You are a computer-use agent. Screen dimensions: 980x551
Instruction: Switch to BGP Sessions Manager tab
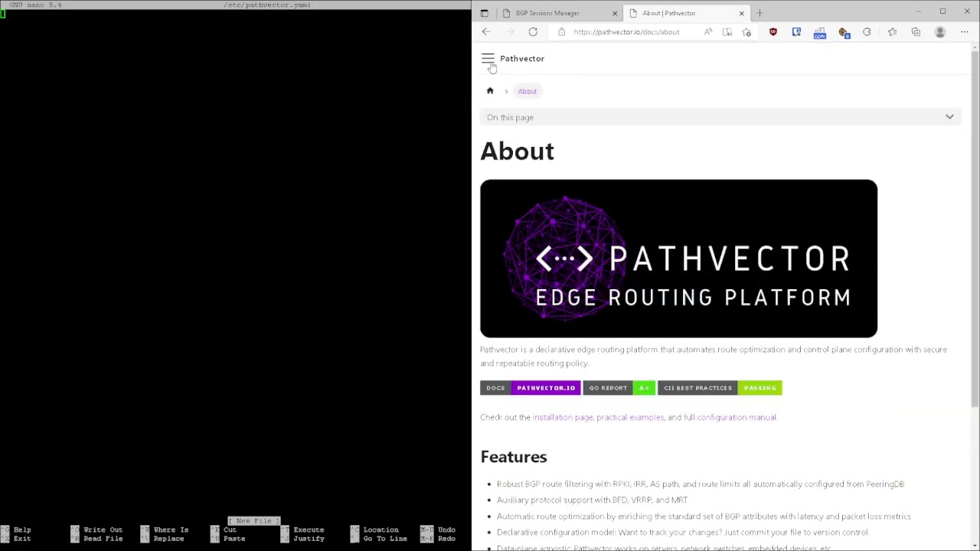tap(547, 13)
